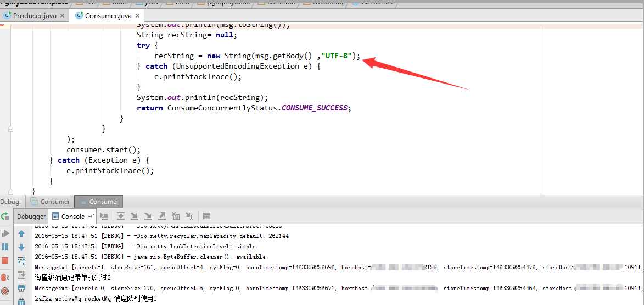Click the Step Over icon
Screen dimensions: 644x305
120,216
